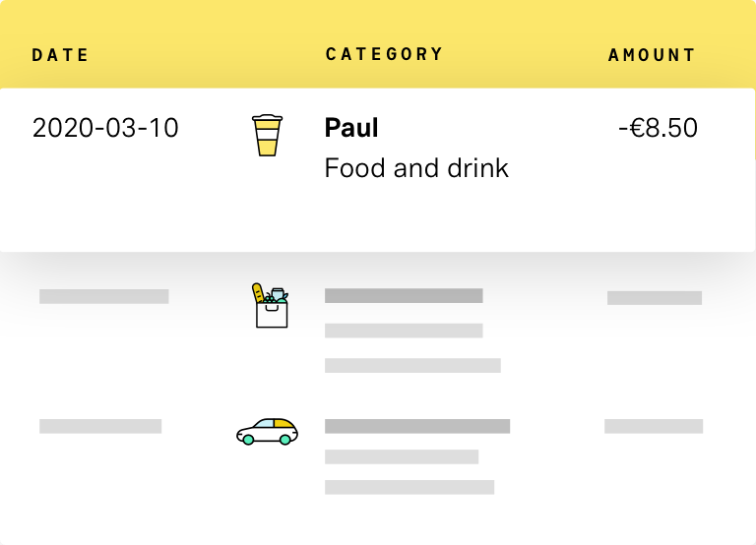This screenshot has height=545, width=756.
Task: Click the date placeholder in the groceries row
Action: coord(103,296)
